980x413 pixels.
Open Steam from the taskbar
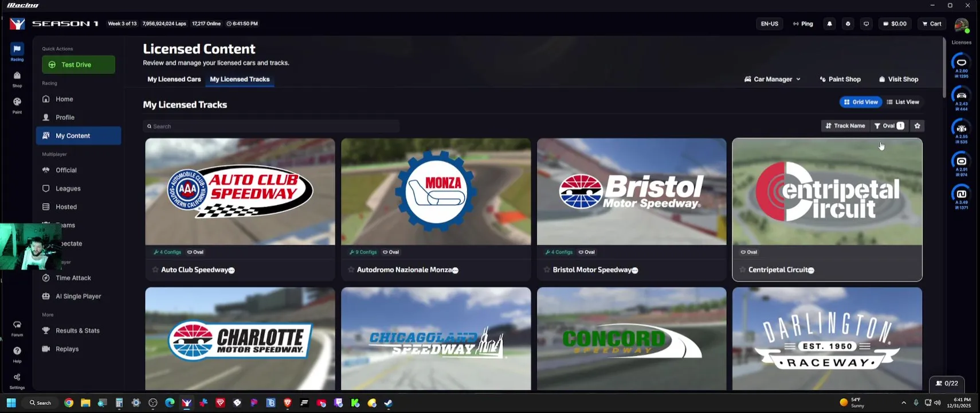(x=389, y=403)
